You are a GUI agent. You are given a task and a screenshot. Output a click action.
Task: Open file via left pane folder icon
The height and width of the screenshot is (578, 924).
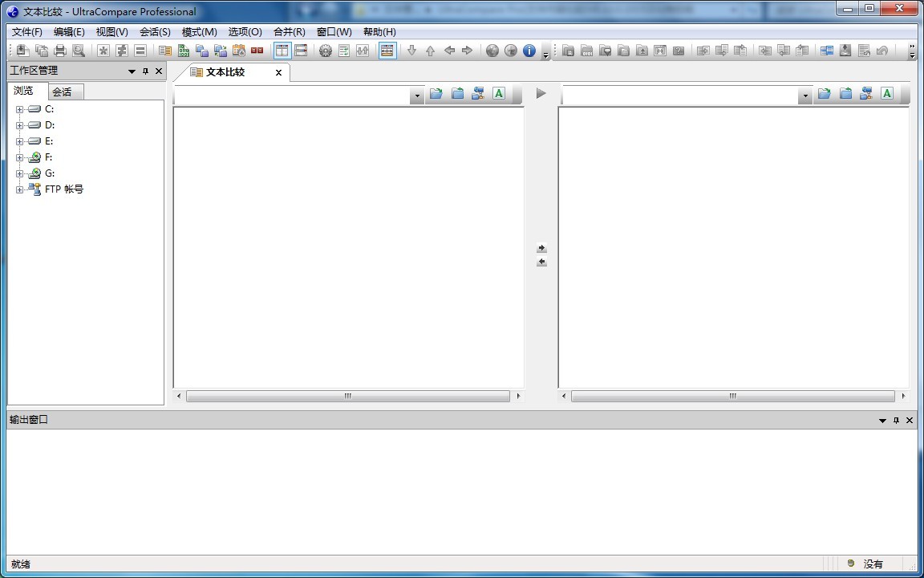tap(436, 94)
